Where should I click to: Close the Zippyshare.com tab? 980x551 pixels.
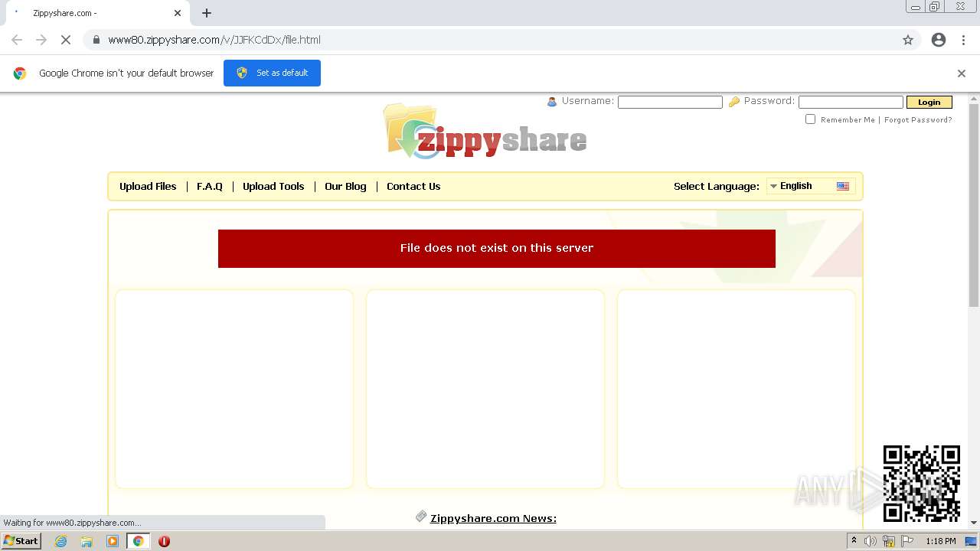tap(178, 13)
